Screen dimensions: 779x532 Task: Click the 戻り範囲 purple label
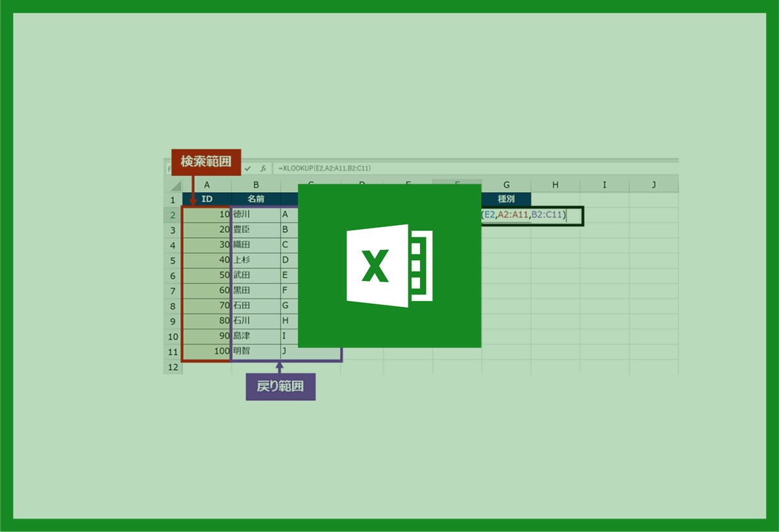coord(280,387)
